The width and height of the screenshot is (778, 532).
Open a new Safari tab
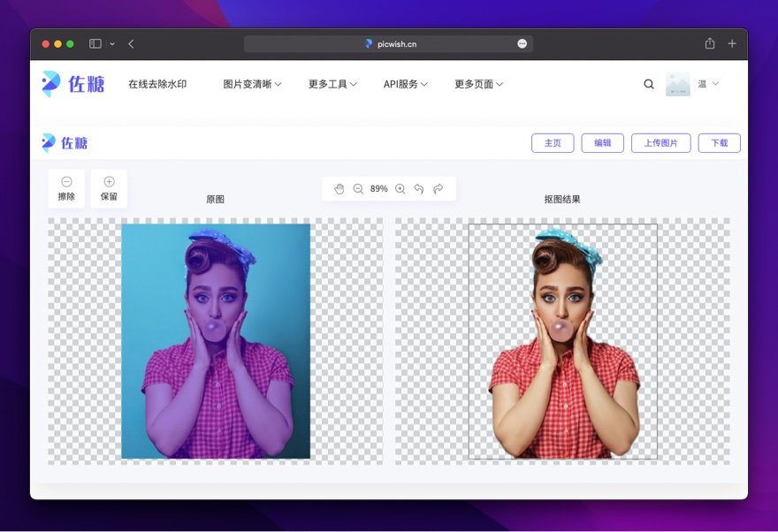pos(732,43)
